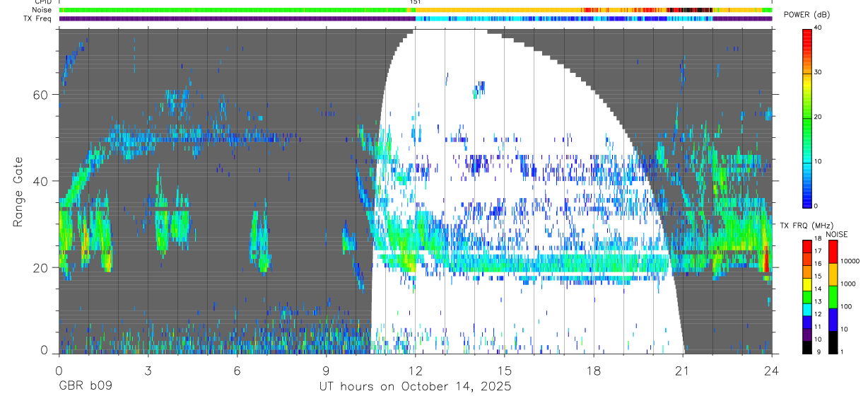Click the 'NOISE' legend title
Screen dimensions: 868x401
coord(838,234)
